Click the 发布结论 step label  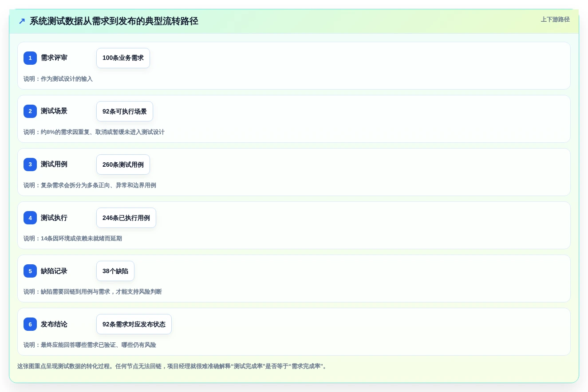tap(54, 324)
